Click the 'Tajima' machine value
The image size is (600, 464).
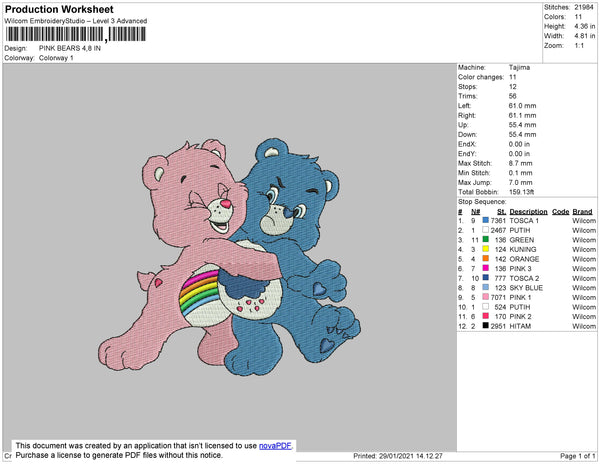pos(519,67)
